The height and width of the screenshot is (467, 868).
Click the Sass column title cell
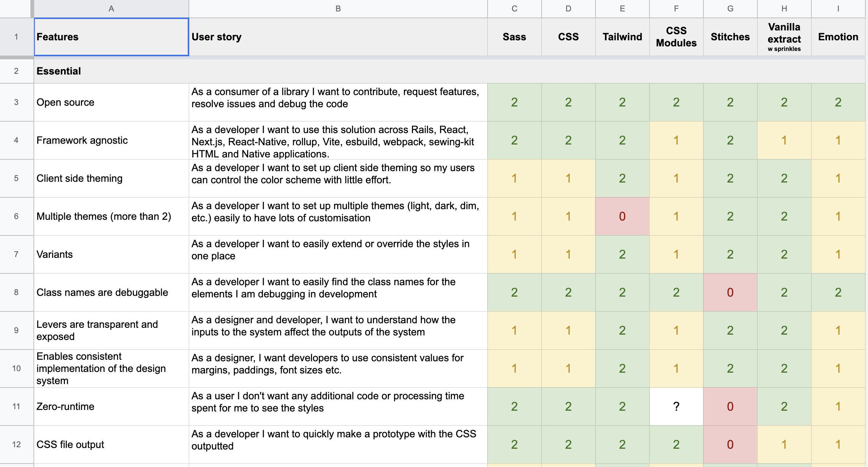tap(515, 37)
